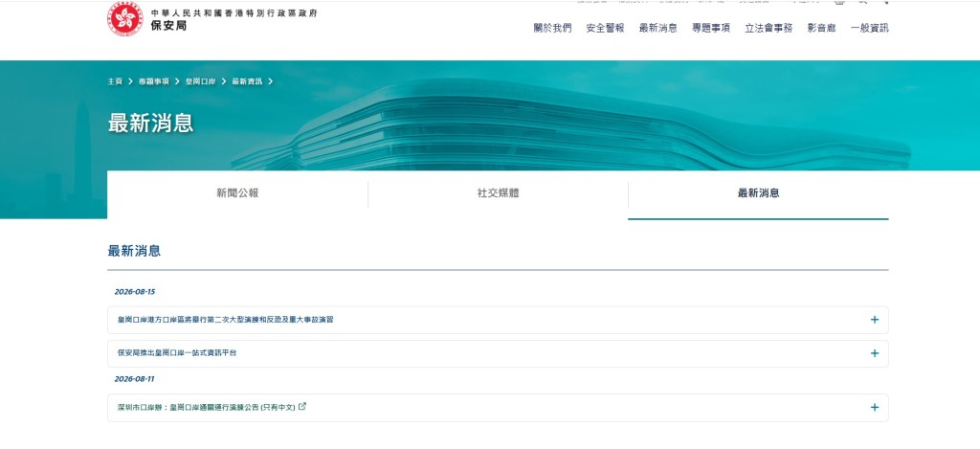Image resolution: width=980 pixels, height=449 pixels.
Task: Switch to the 社交媒體 tab
Action: click(498, 193)
